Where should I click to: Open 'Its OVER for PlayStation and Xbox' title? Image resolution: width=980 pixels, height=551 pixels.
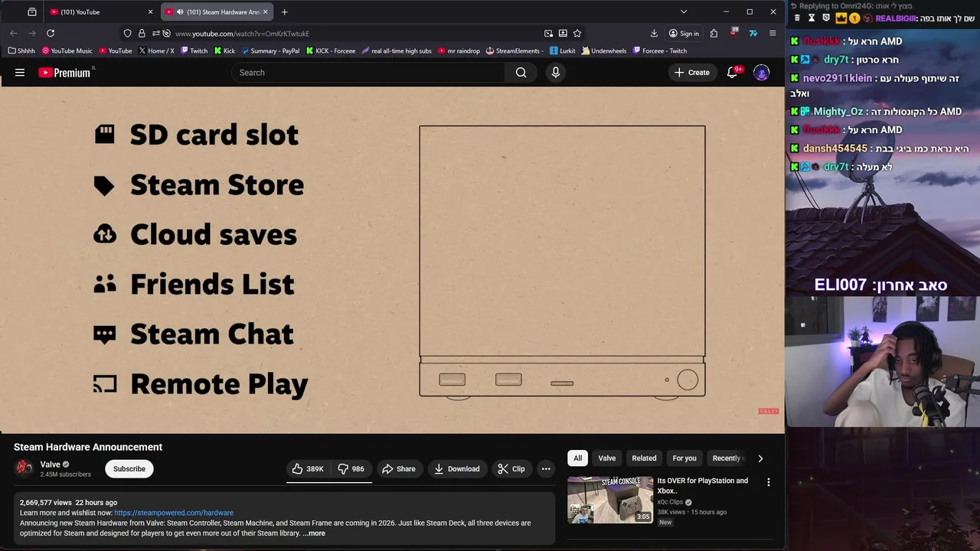pyautogui.click(x=703, y=485)
